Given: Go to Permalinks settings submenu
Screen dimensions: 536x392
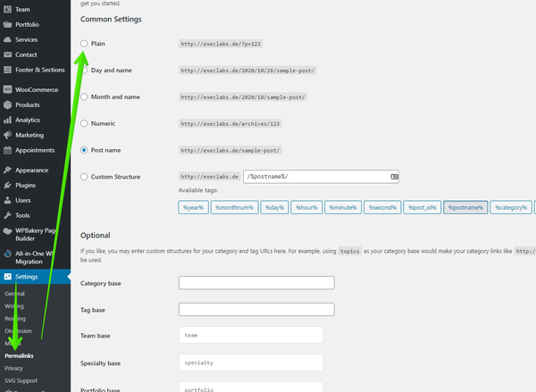Looking at the screenshot, I should [19, 355].
